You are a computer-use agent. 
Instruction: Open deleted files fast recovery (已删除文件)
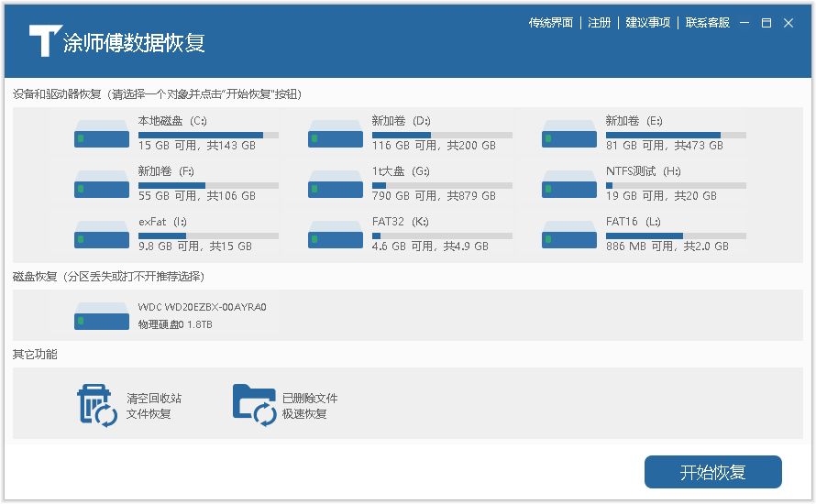pyautogui.click(x=254, y=406)
